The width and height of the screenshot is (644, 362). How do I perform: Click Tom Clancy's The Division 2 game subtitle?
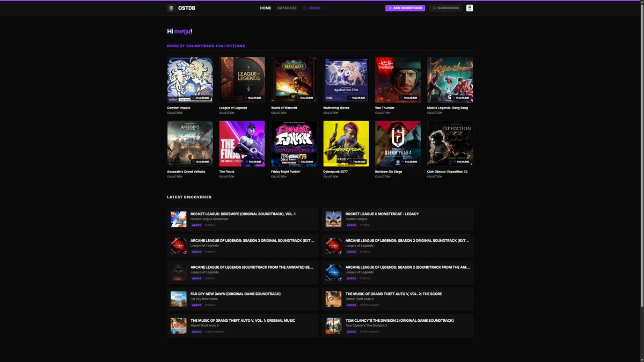[x=367, y=326]
